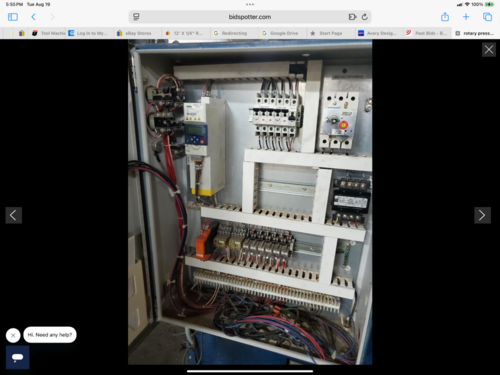Open the pinned tab with colorful bag icon
Image resolution: width=500 pixels, height=375 pixels.
(22, 33)
